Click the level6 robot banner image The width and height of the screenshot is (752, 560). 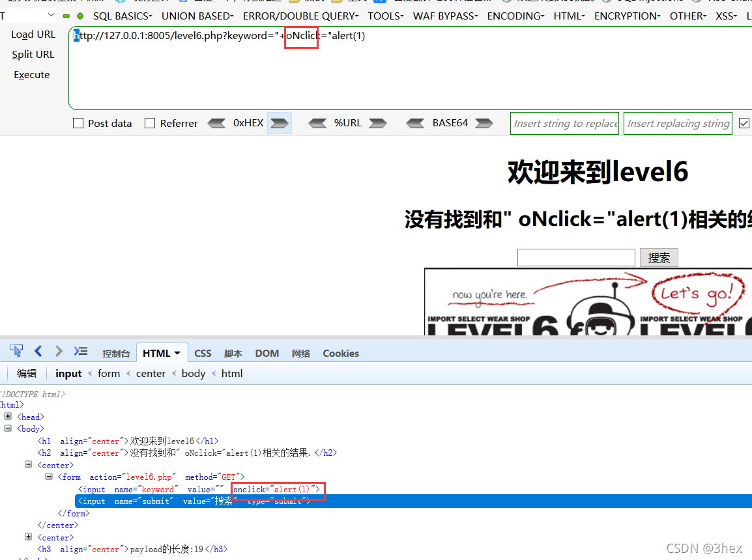588,301
